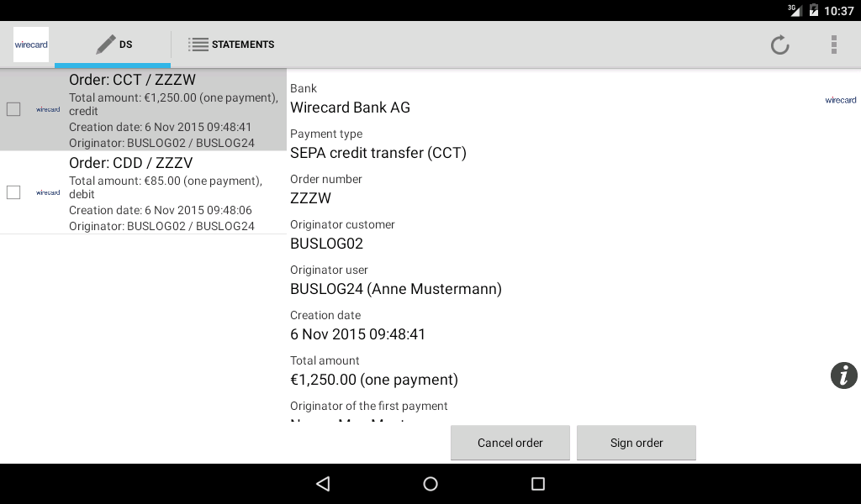Tap the Android home button
Image resolution: width=861 pixels, height=504 pixels.
430,484
